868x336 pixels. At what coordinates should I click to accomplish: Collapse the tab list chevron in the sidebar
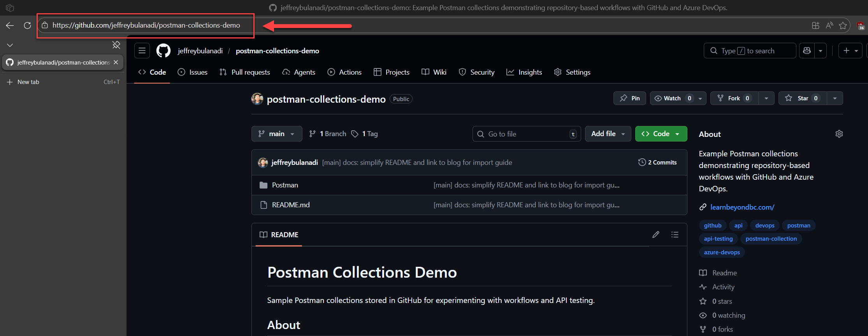(10, 45)
